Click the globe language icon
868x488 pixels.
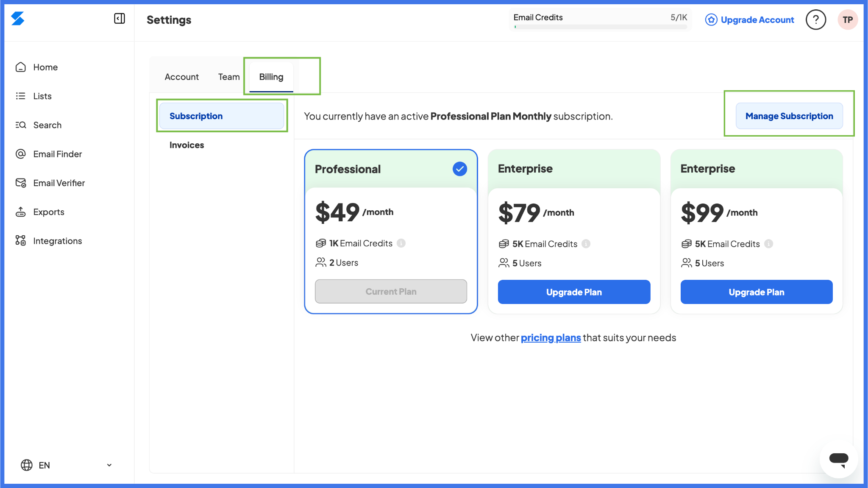26,465
